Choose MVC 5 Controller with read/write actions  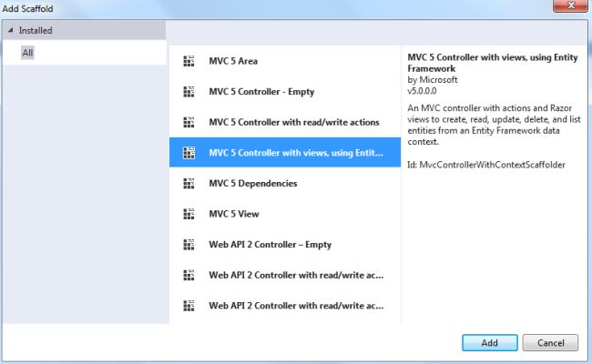(285, 122)
